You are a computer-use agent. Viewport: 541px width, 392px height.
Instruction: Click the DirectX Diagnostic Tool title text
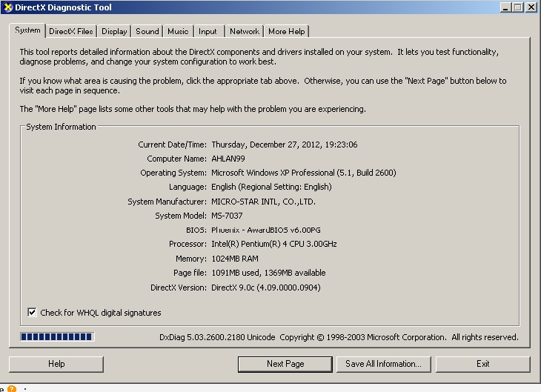63,7
